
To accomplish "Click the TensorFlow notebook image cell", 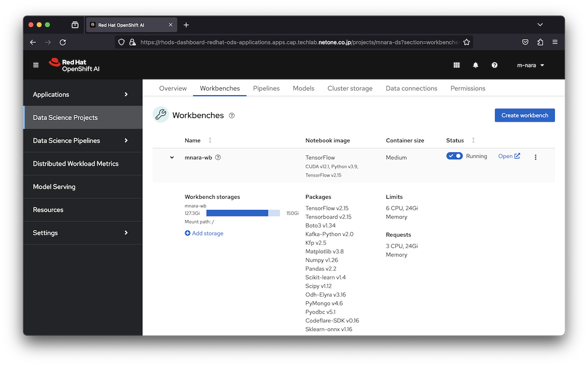I will [x=332, y=166].
